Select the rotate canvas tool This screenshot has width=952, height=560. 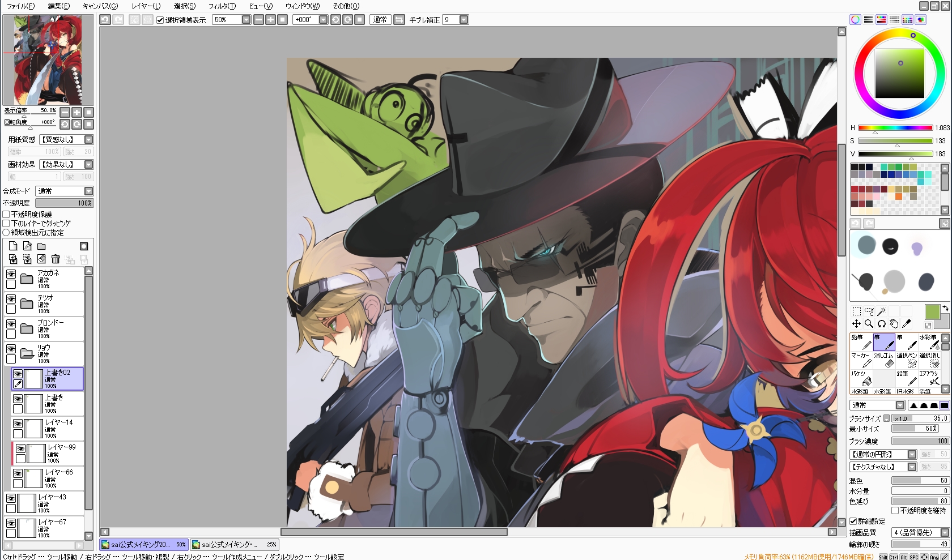881,324
